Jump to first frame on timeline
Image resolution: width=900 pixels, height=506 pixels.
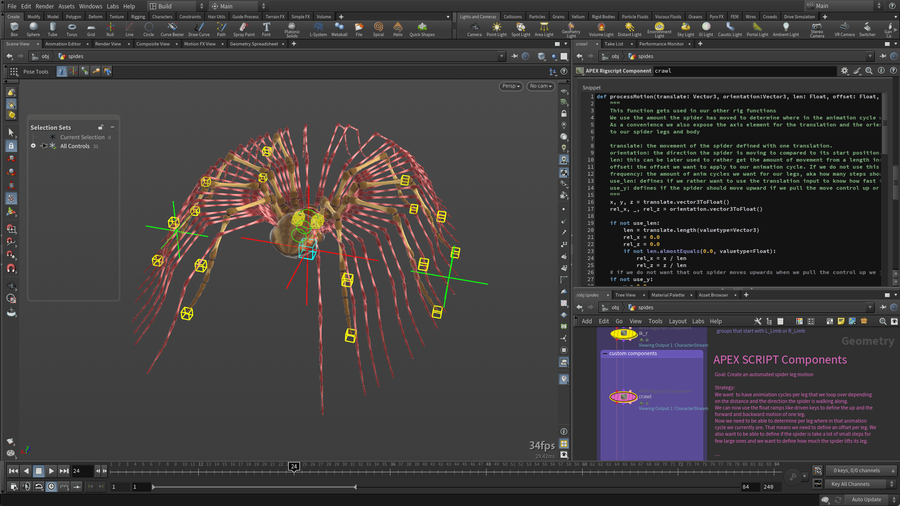tap(13, 471)
